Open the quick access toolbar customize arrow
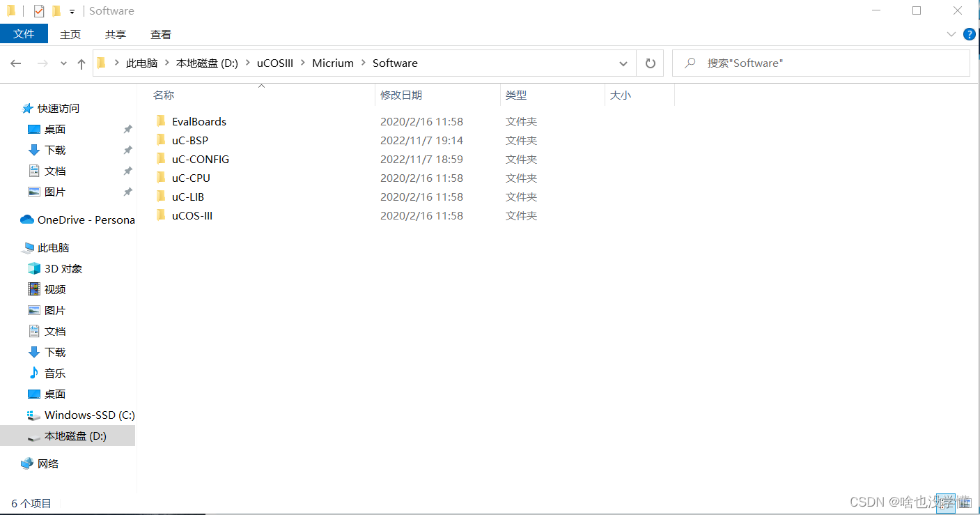The image size is (980, 515). (x=72, y=12)
